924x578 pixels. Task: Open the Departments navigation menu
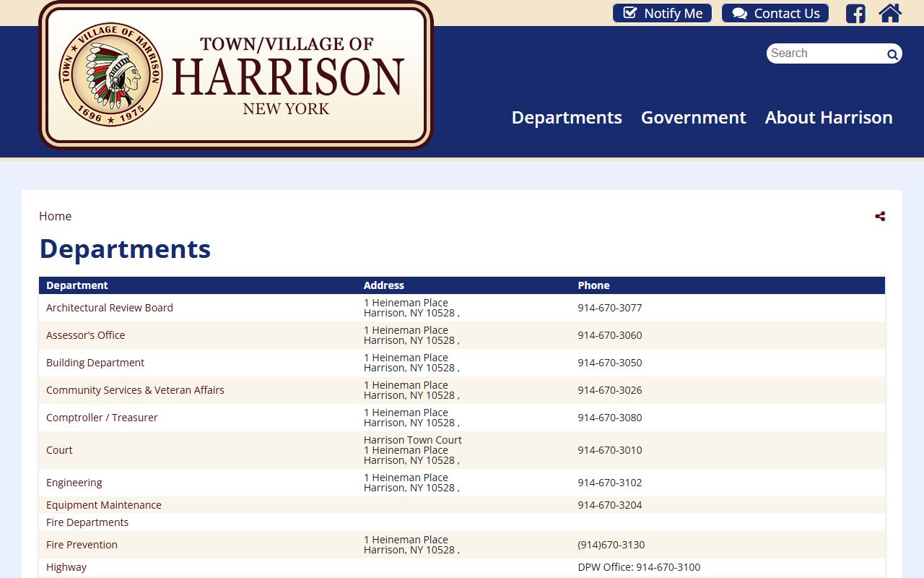567,117
